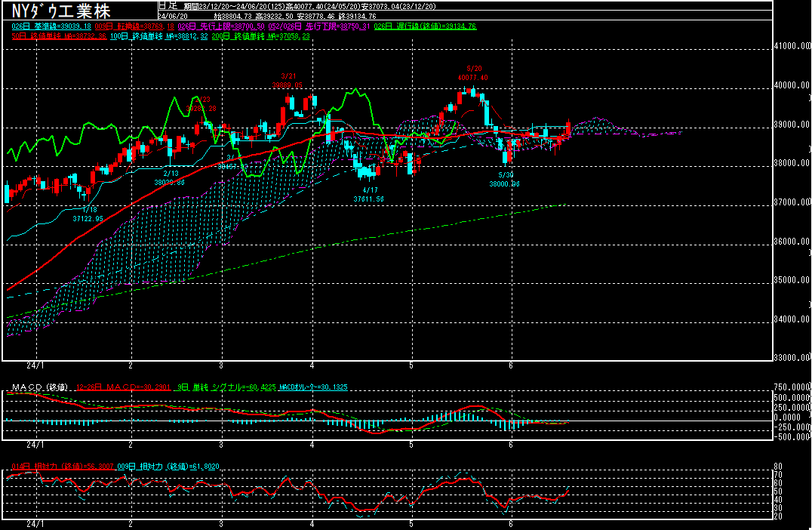The width and height of the screenshot is (812, 530).
Task: Select the 9日 単純 シグナル=-60.4225 legend
Action: [226, 387]
